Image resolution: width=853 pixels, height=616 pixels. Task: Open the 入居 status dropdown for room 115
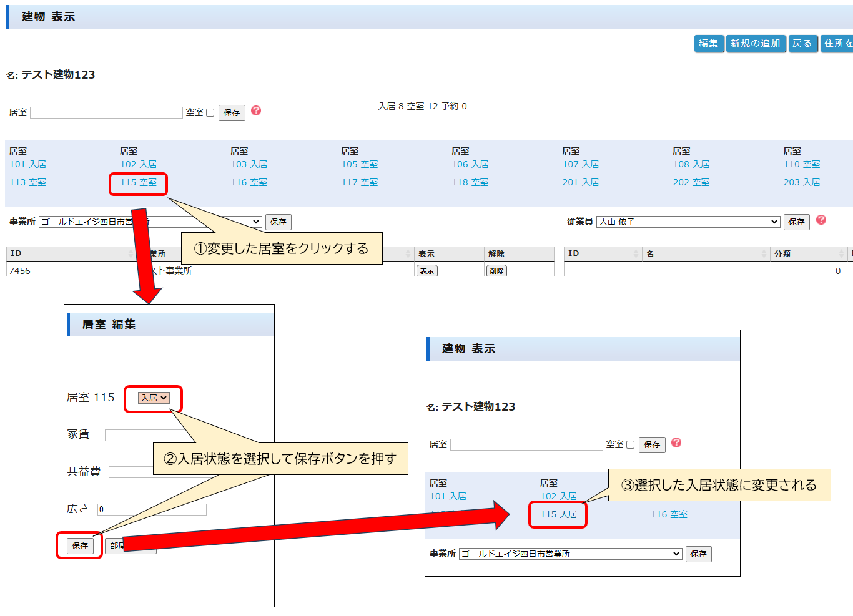154,398
